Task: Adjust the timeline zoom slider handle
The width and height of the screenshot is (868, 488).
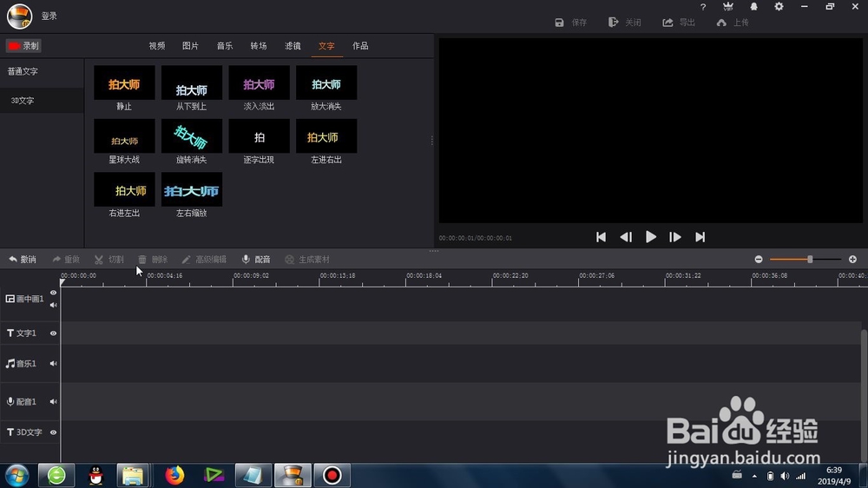Action: pyautogui.click(x=810, y=260)
